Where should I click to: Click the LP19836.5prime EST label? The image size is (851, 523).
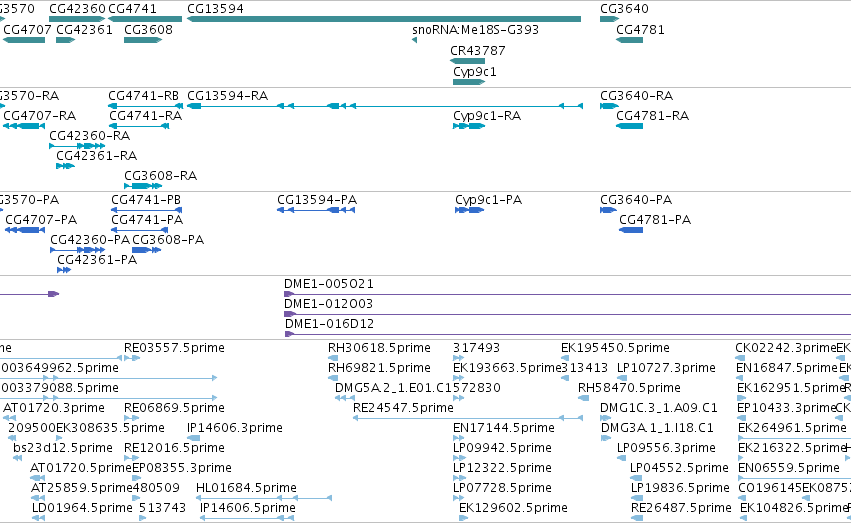[680, 488]
